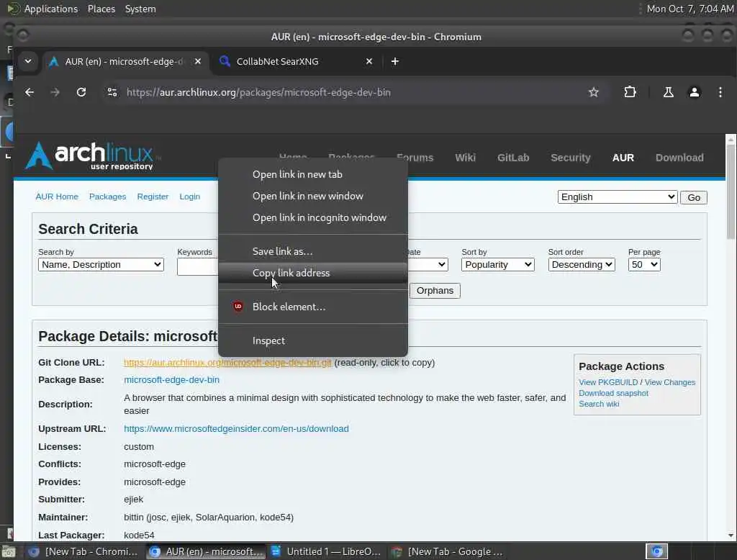This screenshot has width=737, height=560.
Task: Choose Inspect from context menu
Action: pos(312,340)
